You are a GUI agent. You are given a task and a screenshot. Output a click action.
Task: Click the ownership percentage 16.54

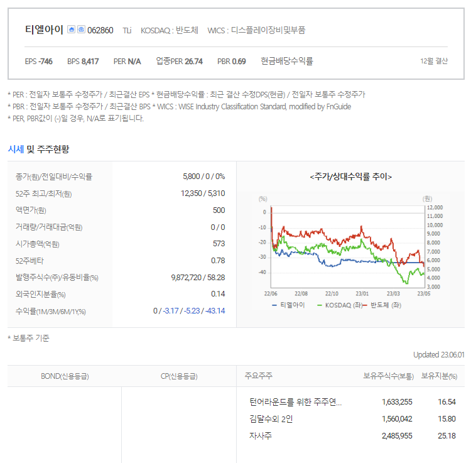pyautogui.click(x=446, y=402)
